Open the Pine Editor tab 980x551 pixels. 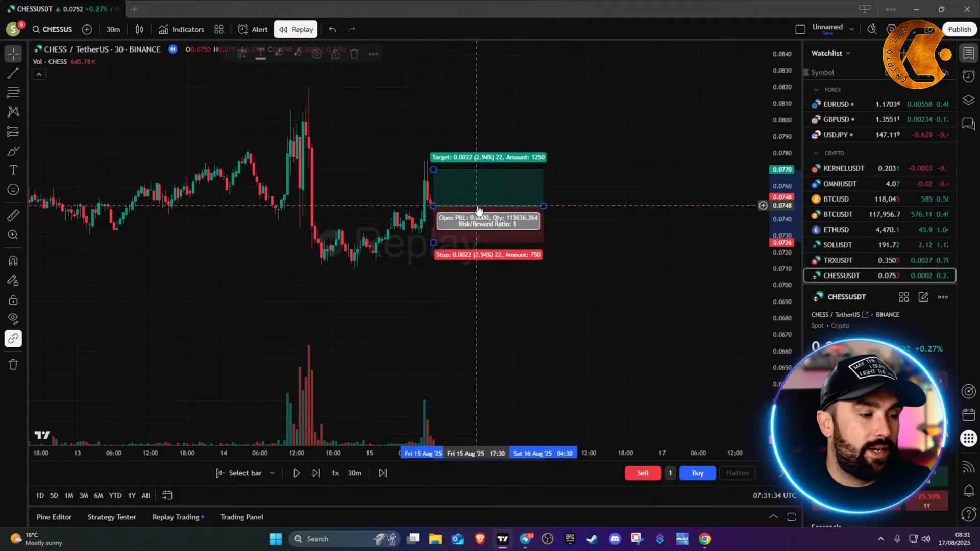[x=54, y=517]
